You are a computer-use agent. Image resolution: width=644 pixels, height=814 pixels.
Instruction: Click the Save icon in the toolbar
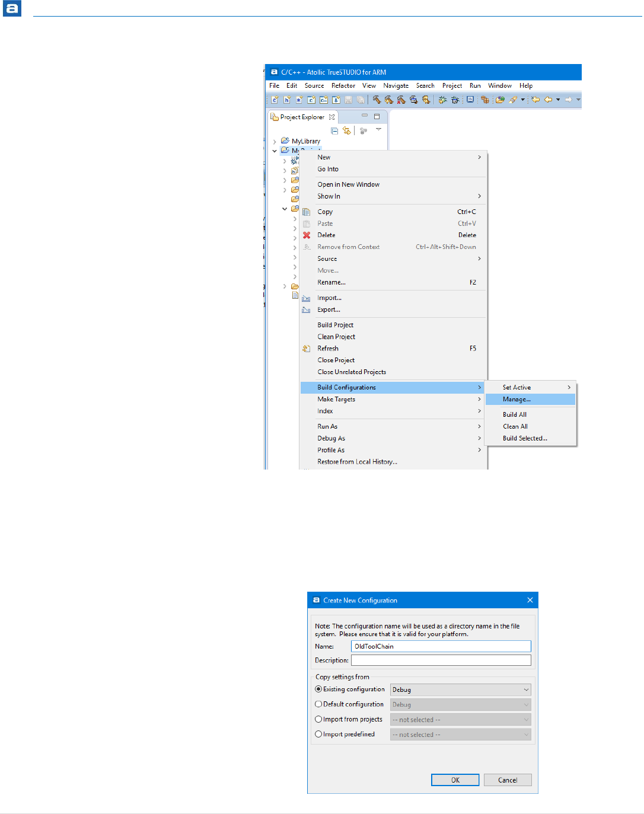pyautogui.click(x=349, y=100)
